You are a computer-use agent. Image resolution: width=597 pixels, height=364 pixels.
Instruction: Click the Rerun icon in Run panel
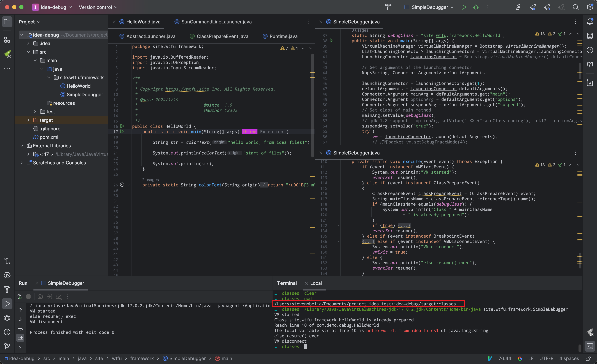coord(19,297)
